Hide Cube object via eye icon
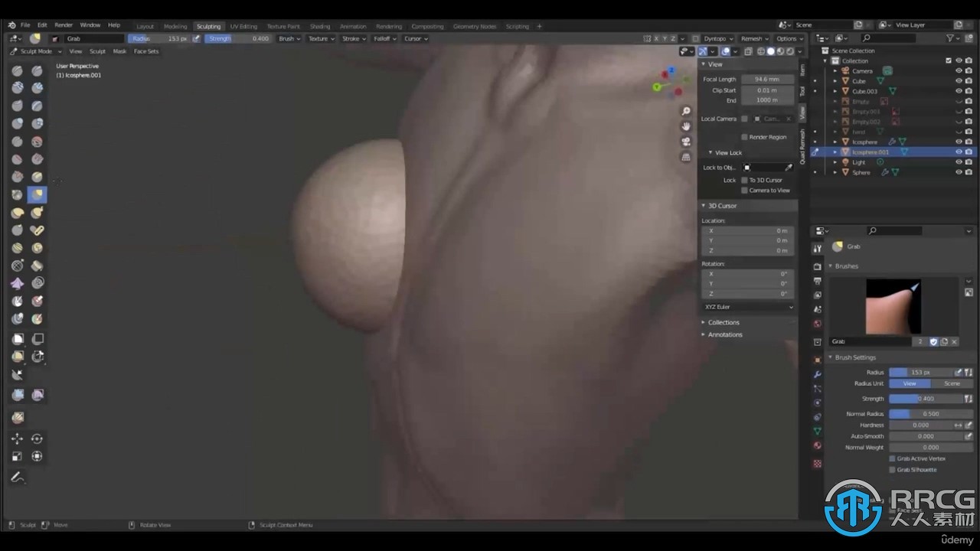Viewport: 980px width, 551px height. point(959,81)
